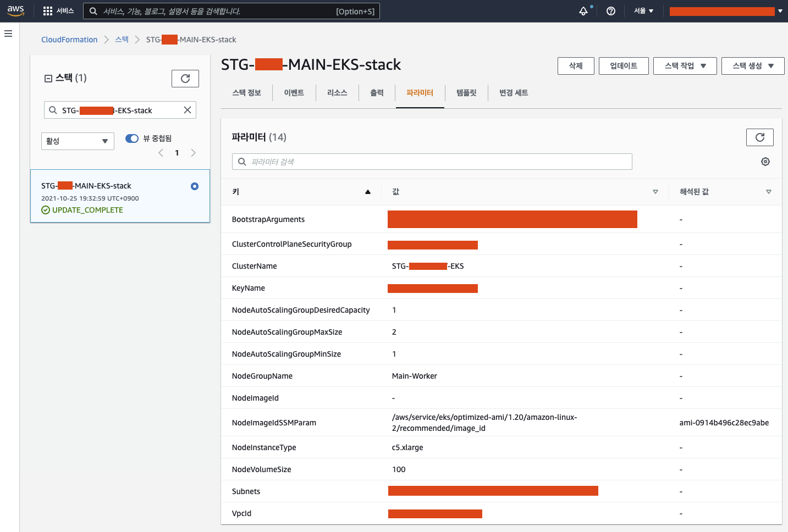The image size is (788, 532).
Task: Click the ClusterName key
Action: point(255,266)
